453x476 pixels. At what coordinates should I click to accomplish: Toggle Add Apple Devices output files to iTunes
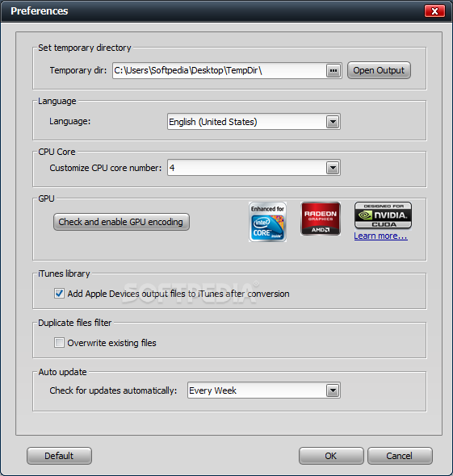pos(59,294)
